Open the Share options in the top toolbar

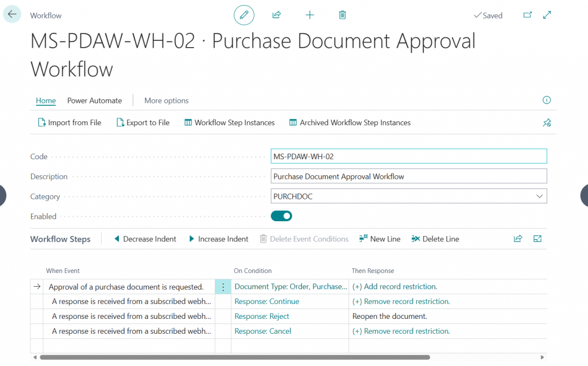tap(276, 15)
